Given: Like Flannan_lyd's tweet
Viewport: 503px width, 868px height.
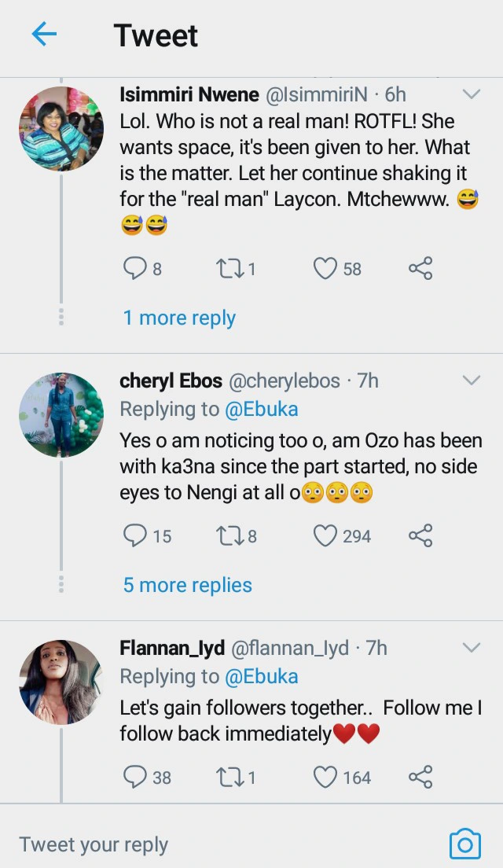Looking at the screenshot, I should click(325, 778).
